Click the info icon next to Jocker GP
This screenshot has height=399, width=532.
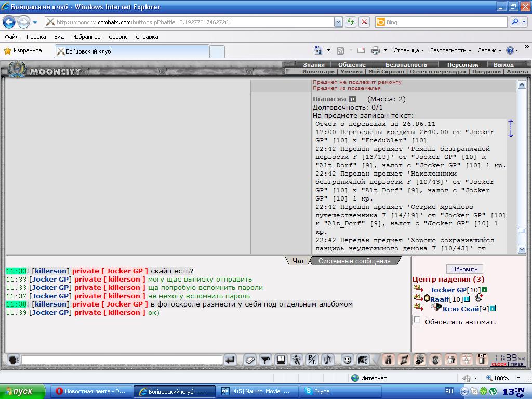point(485,290)
